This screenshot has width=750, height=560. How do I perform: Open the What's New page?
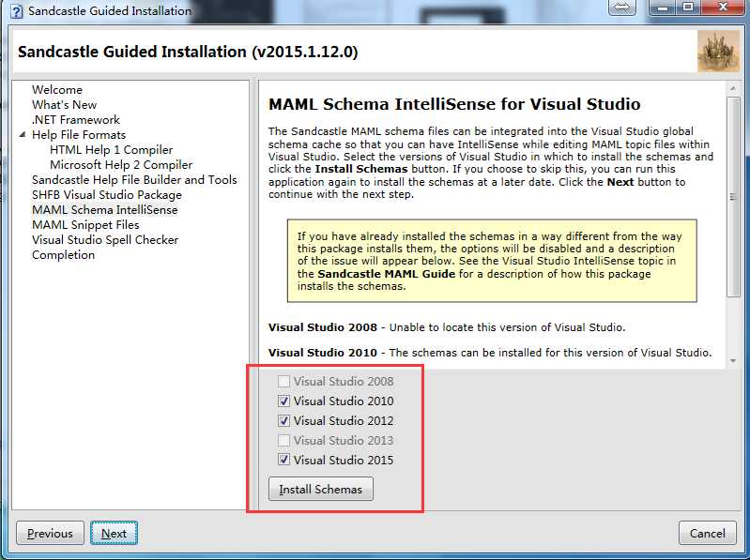click(x=64, y=105)
